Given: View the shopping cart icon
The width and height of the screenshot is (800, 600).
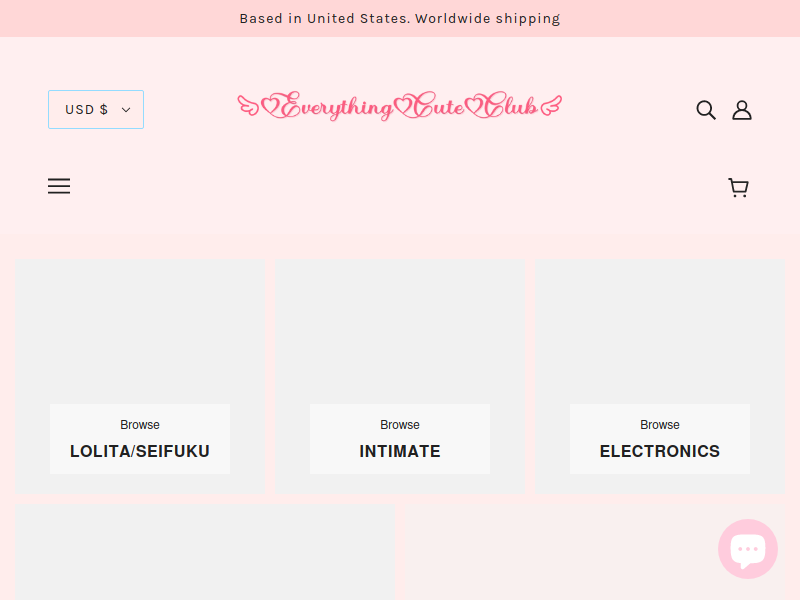Looking at the screenshot, I should click(x=738, y=188).
